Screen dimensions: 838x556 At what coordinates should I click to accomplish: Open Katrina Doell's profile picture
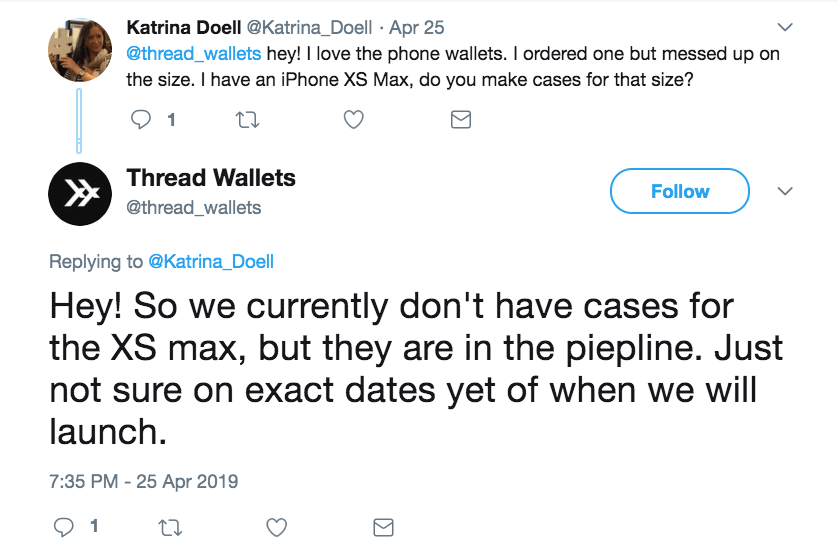click(x=79, y=49)
